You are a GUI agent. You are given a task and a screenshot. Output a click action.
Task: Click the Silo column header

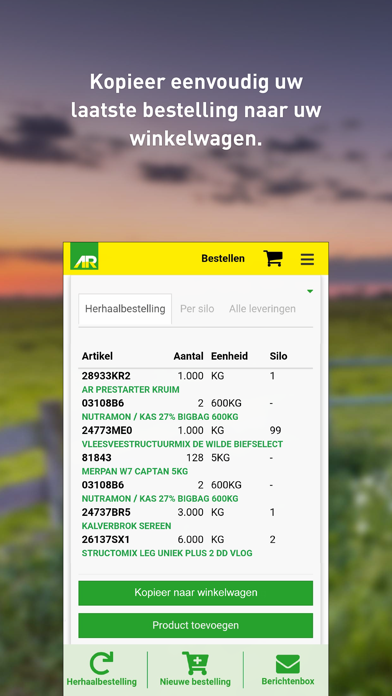[x=278, y=356]
